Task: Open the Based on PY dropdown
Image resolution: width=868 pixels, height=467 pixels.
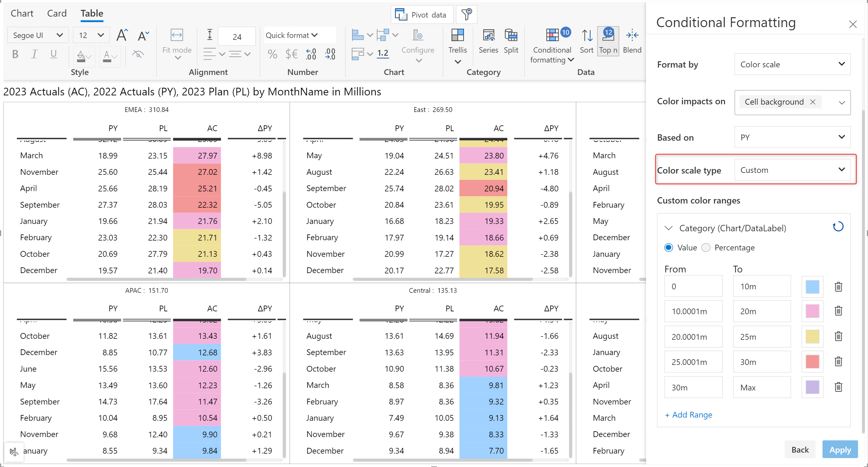Action: 792,137
